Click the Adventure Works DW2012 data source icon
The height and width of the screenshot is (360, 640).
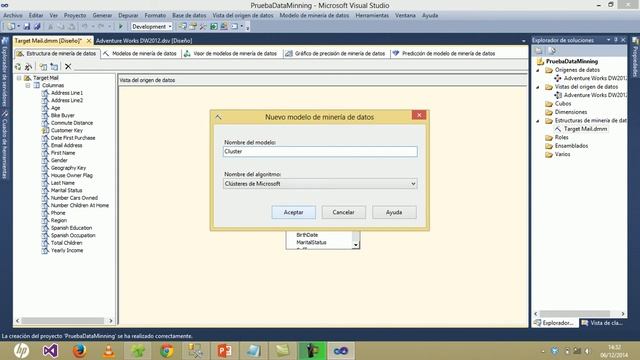pos(558,78)
